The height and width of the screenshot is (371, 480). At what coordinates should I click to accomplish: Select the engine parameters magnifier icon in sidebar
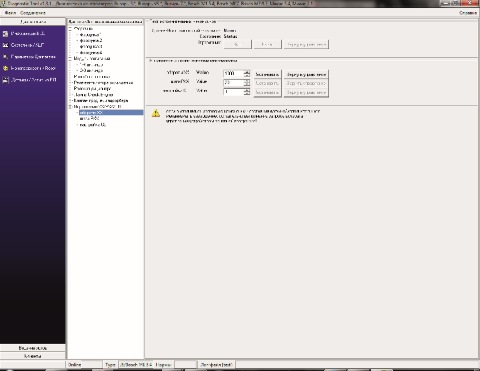(x=5, y=57)
